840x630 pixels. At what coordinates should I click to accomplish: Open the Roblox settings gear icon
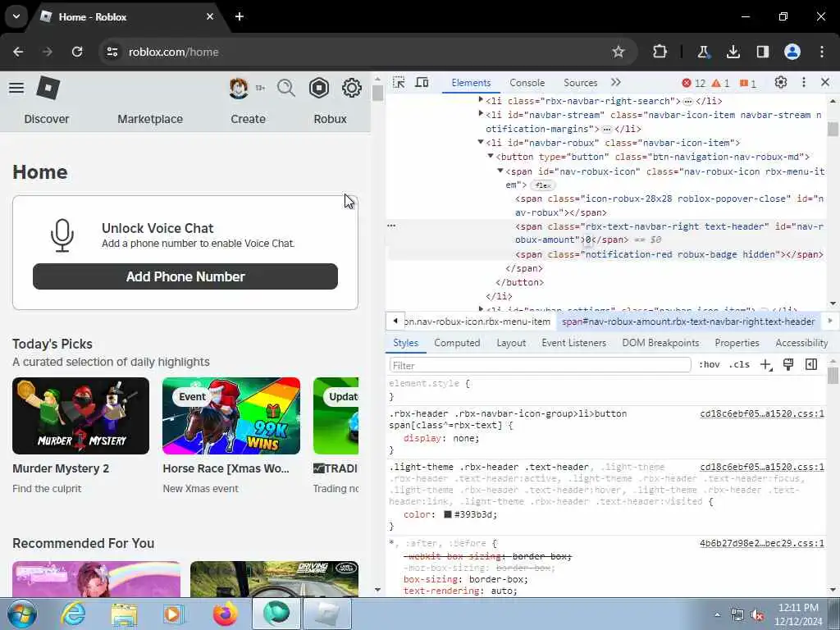(x=351, y=88)
